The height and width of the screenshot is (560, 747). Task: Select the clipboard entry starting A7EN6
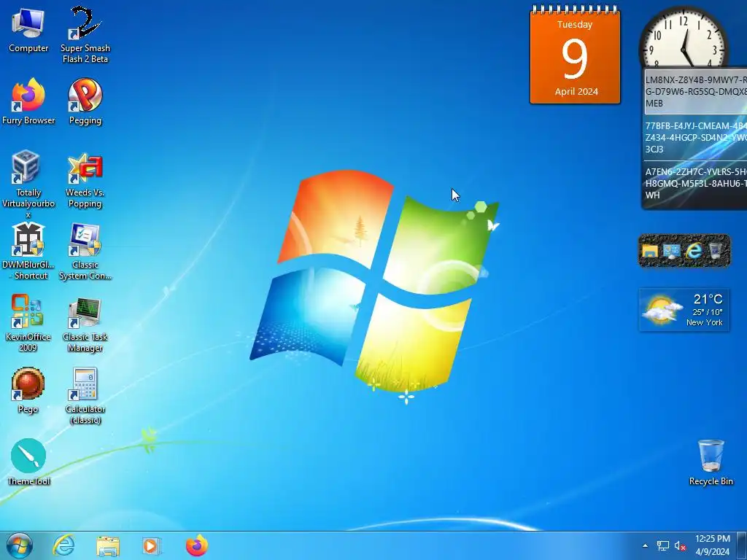coord(696,183)
